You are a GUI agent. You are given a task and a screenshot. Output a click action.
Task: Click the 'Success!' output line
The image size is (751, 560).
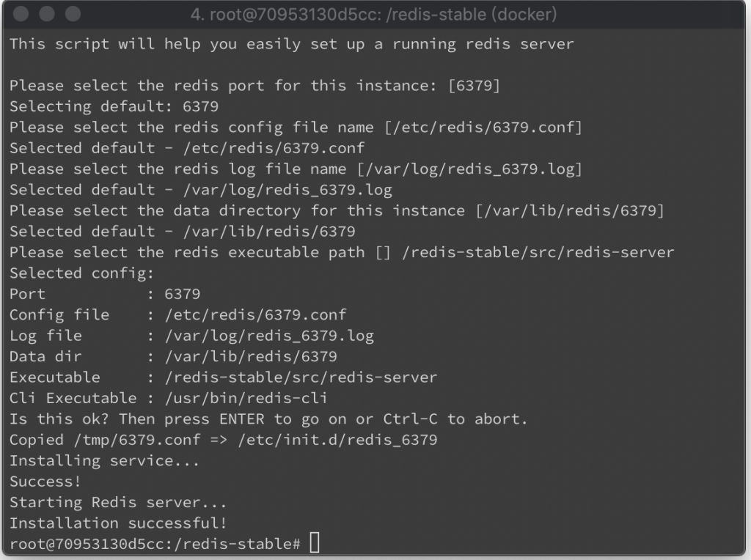coord(45,481)
